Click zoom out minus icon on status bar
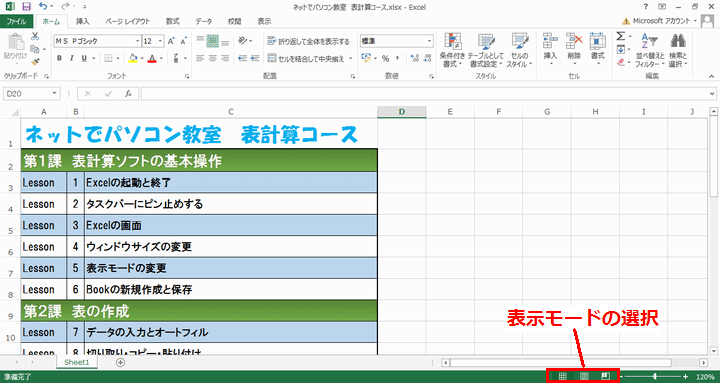Screen dimensions: 720x383 [622, 377]
